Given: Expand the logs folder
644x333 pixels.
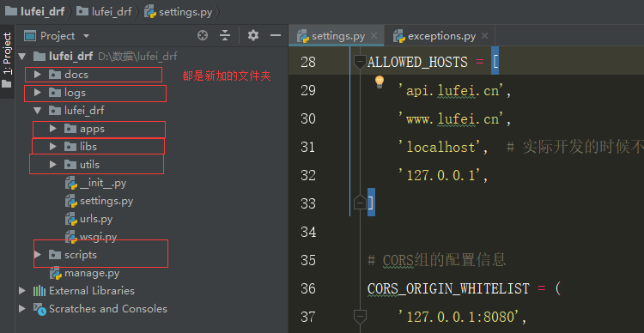Looking at the screenshot, I should coord(38,93).
